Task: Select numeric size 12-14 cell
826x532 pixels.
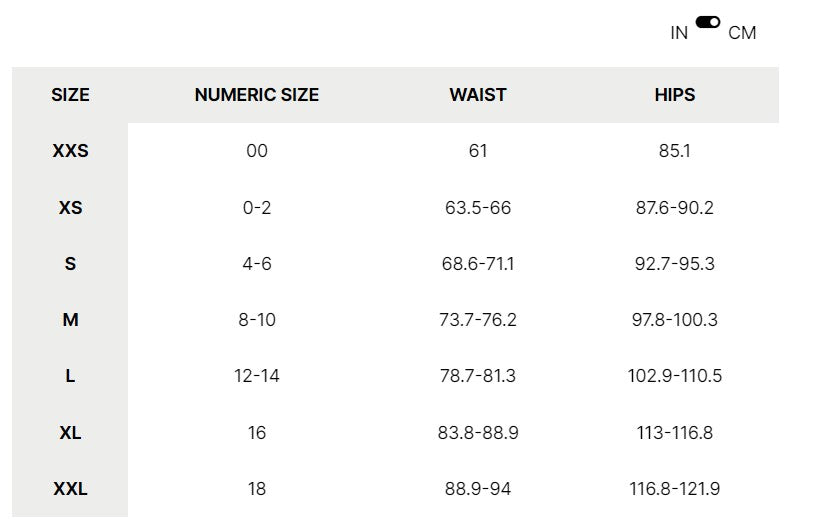Action: [x=257, y=376]
